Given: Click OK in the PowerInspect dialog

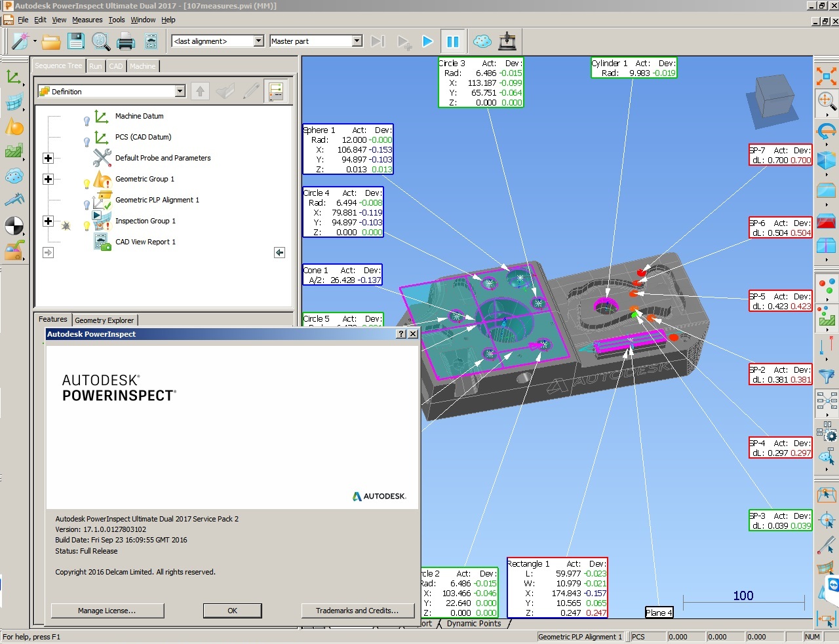Looking at the screenshot, I should [x=232, y=611].
